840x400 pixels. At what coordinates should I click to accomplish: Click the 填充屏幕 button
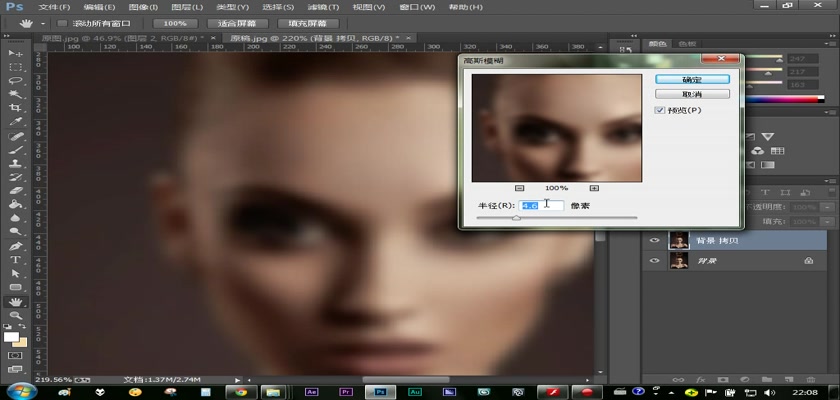pos(309,24)
